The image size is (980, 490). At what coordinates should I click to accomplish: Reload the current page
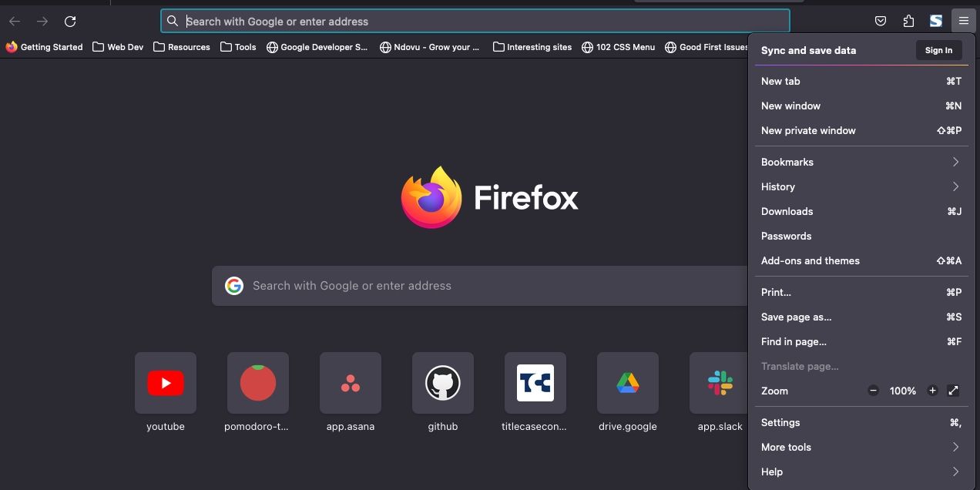[x=70, y=21]
